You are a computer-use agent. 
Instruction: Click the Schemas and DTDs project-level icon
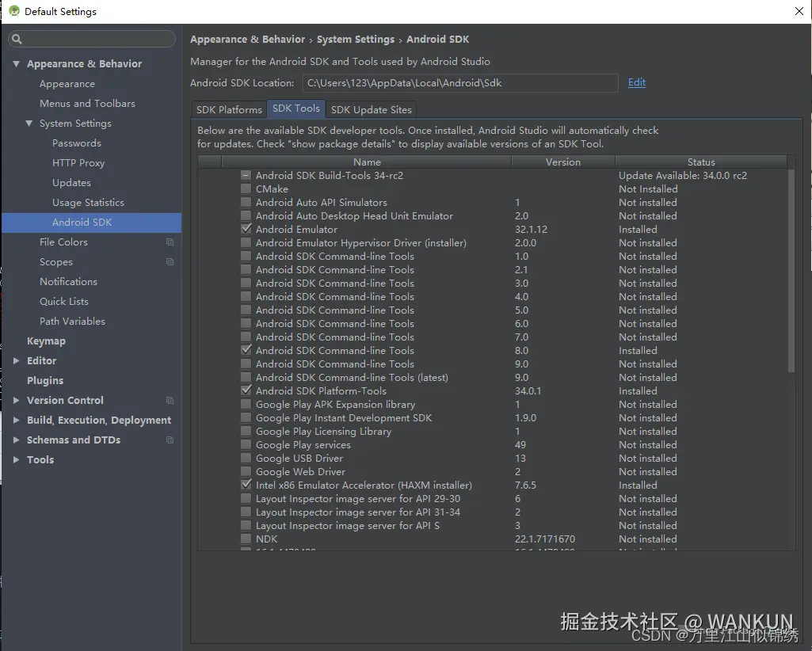click(170, 440)
